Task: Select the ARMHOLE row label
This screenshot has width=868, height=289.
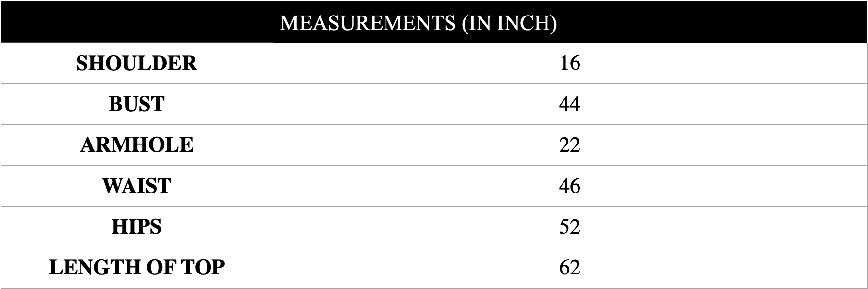Action: (137, 145)
